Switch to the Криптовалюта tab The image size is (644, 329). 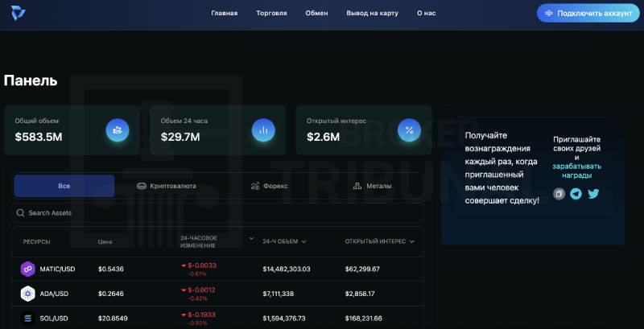pos(167,186)
